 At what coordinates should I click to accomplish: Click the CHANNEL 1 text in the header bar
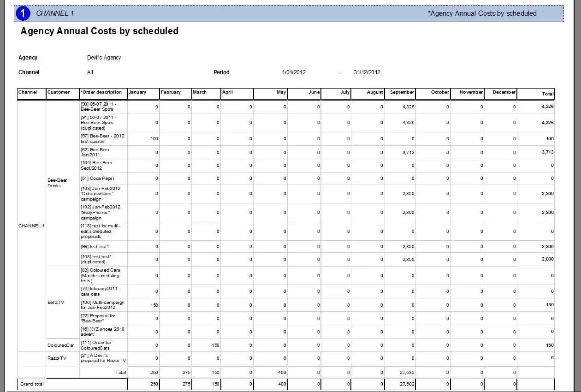[55, 13]
